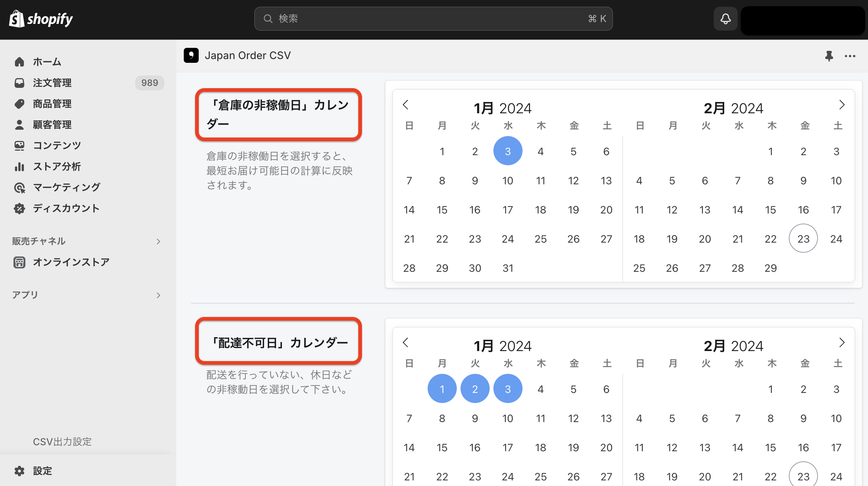Screen dimensions: 868x486
Task: Click the マーケティング target icon
Action: [19, 188]
